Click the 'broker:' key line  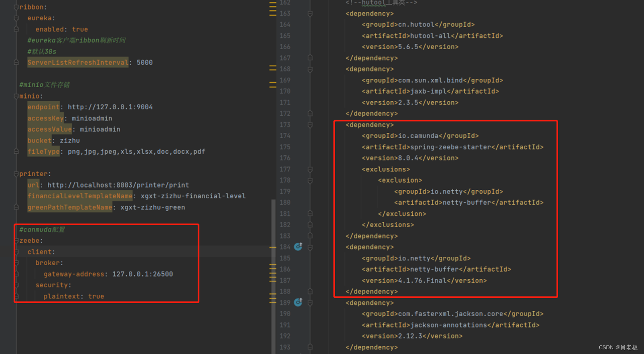coord(49,263)
